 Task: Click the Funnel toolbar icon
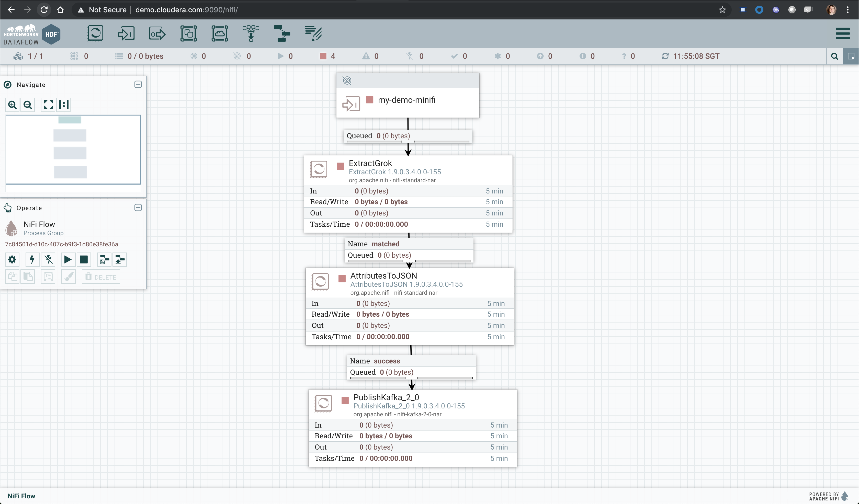[x=251, y=33]
